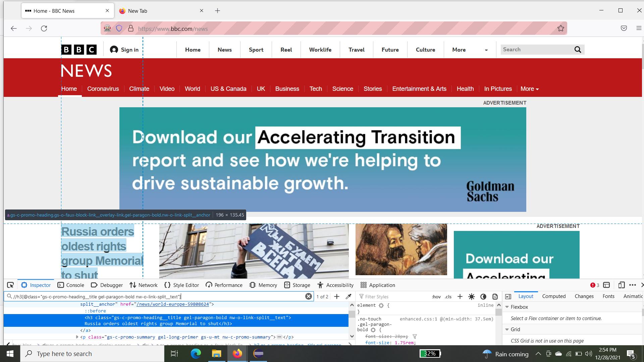
Task: Open the Accessibility tab in DevTools
Action: point(335,285)
